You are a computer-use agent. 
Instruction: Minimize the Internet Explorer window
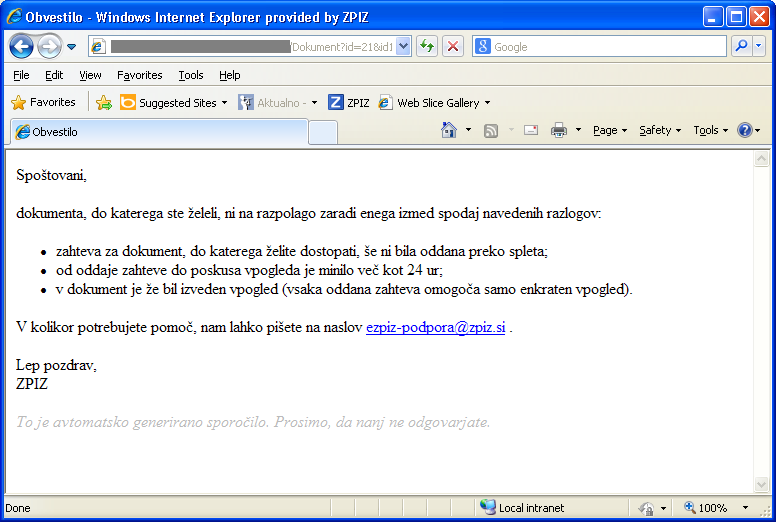click(x=713, y=17)
